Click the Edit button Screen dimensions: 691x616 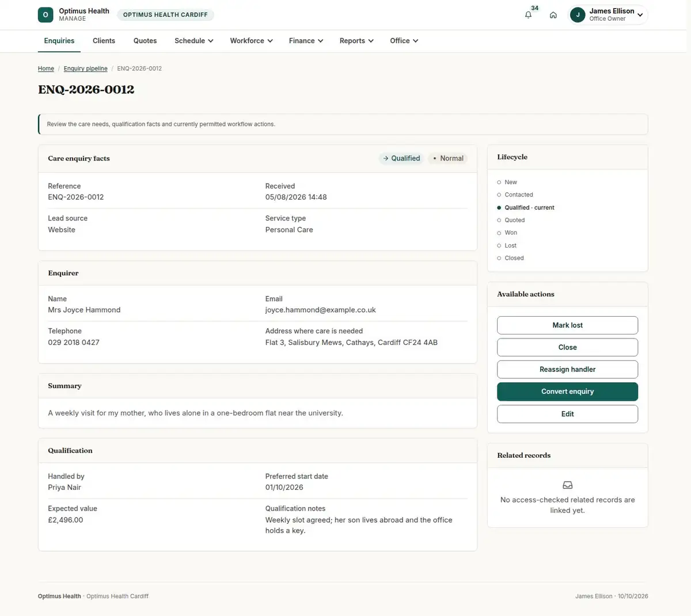tap(568, 414)
